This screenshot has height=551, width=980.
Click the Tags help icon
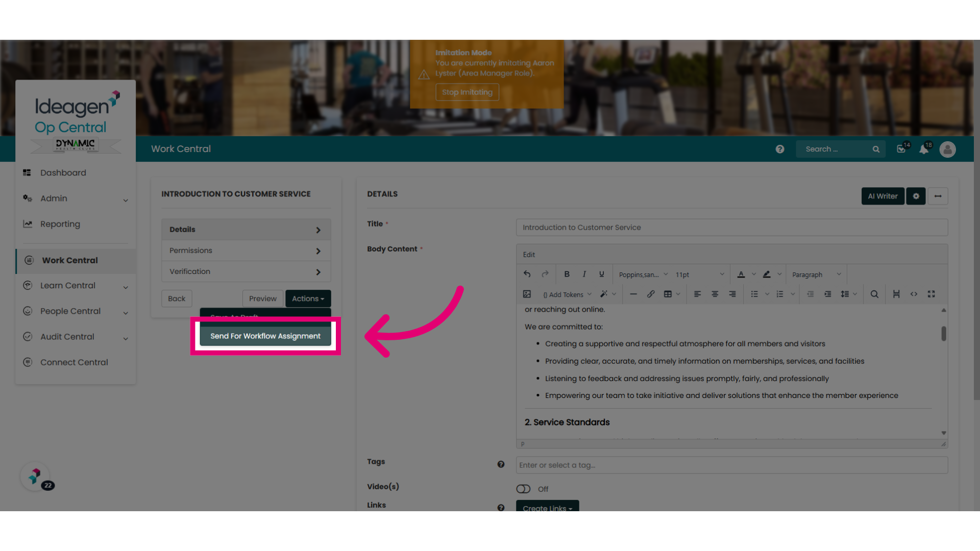(x=501, y=464)
